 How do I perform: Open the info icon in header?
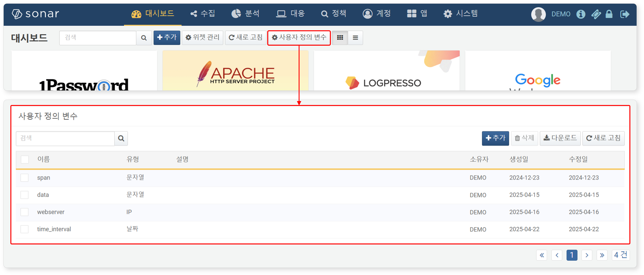click(581, 14)
